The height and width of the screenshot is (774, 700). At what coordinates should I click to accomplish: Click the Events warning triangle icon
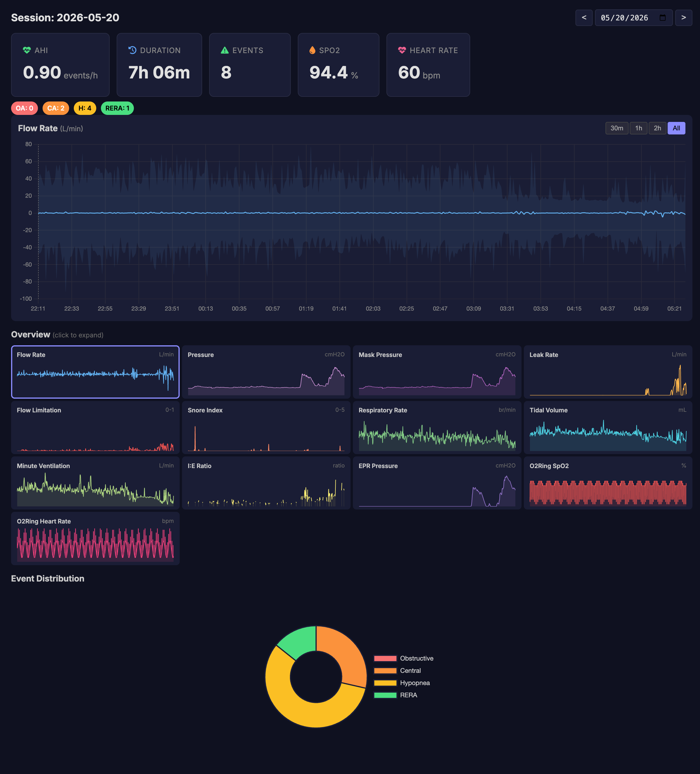(225, 50)
